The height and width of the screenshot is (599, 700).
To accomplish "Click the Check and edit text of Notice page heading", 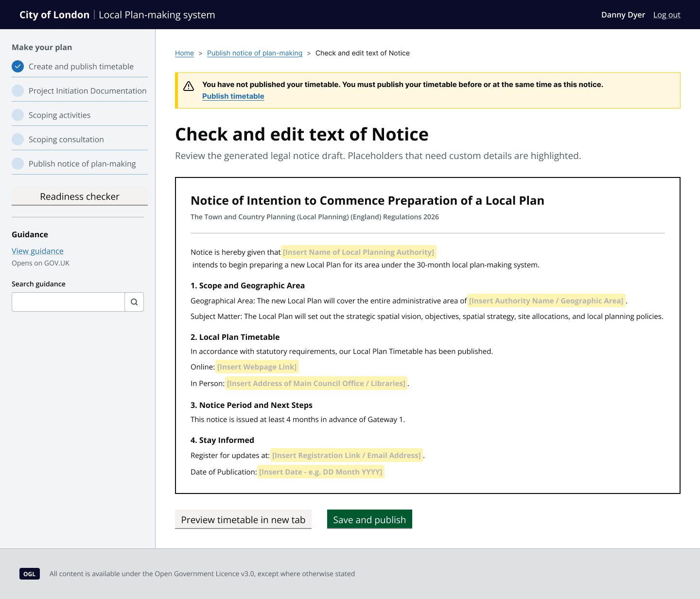I will (x=302, y=134).
